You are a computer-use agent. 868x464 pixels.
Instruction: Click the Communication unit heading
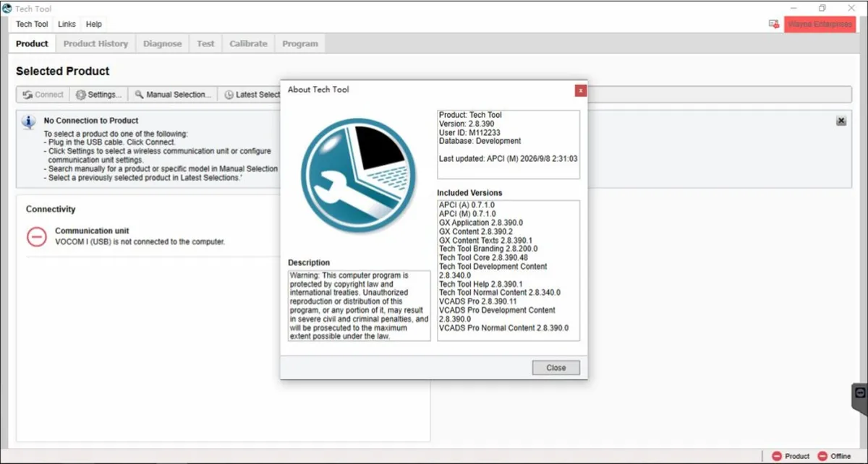pyautogui.click(x=92, y=231)
